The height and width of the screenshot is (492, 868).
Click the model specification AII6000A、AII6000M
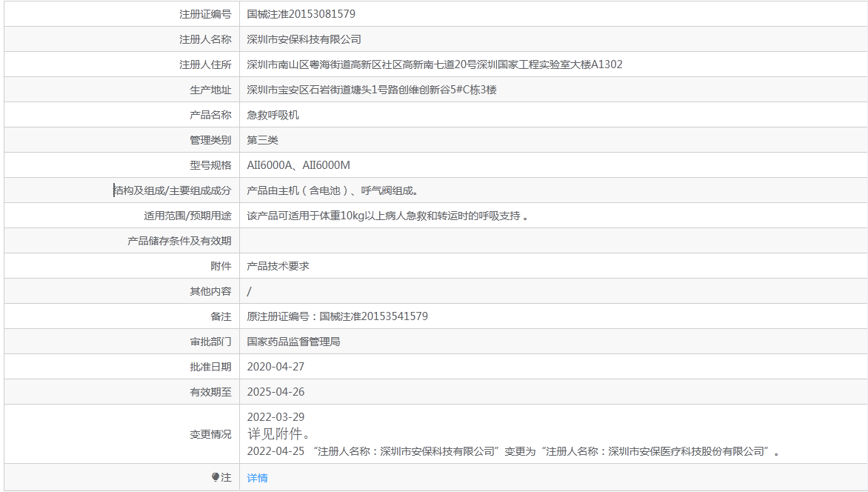tap(298, 165)
